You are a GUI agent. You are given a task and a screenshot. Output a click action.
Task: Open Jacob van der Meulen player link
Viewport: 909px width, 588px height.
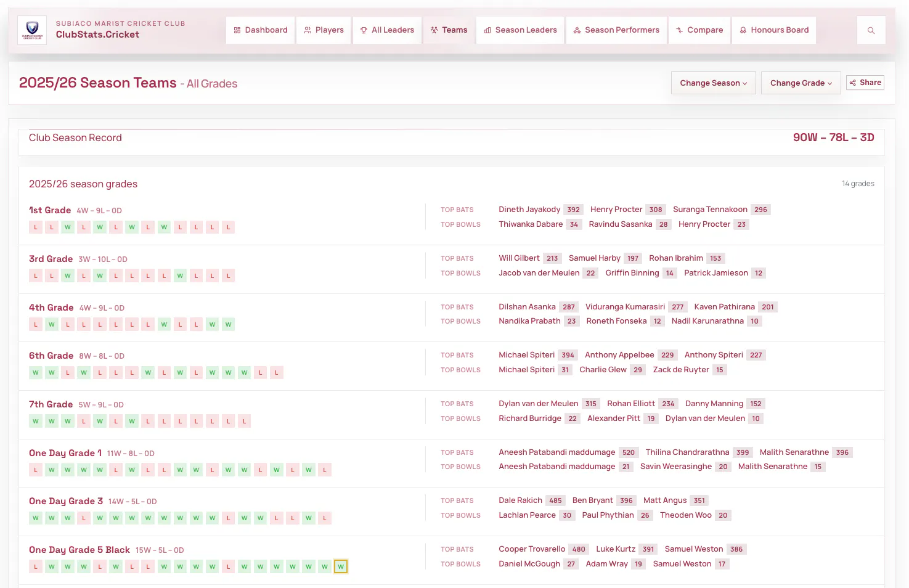click(x=539, y=273)
